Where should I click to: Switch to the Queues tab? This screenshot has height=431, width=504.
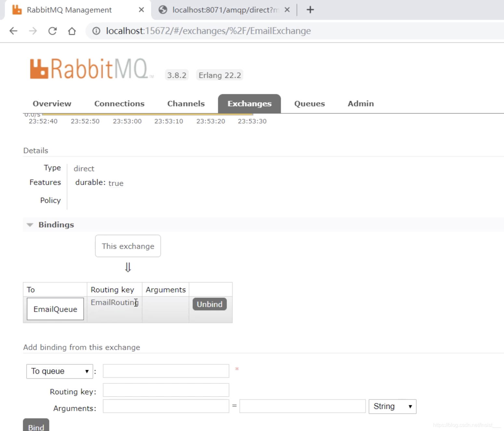pos(310,104)
